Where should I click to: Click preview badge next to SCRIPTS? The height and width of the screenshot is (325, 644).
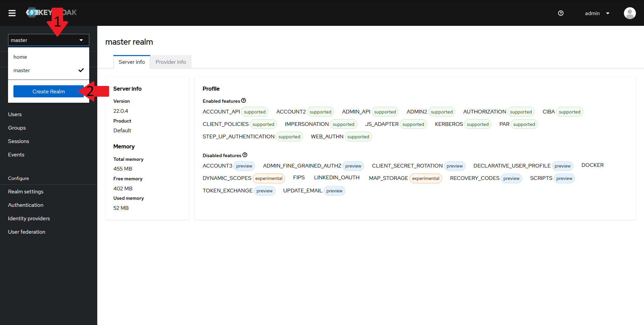point(564,178)
